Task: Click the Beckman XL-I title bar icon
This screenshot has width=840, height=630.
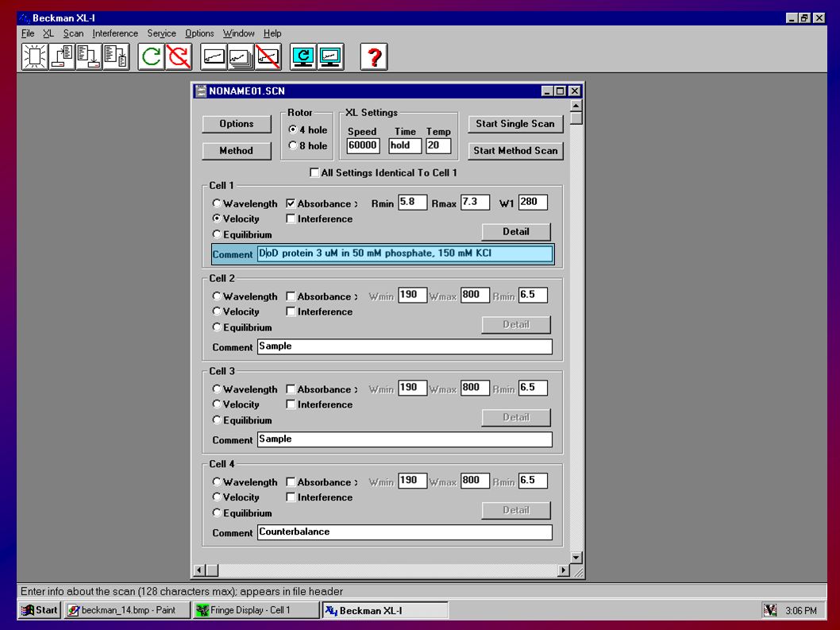Action: [x=25, y=18]
